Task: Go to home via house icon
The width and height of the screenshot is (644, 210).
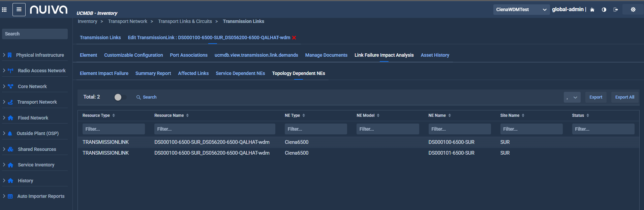Action: pyautogui.click(x=592, y=9)
